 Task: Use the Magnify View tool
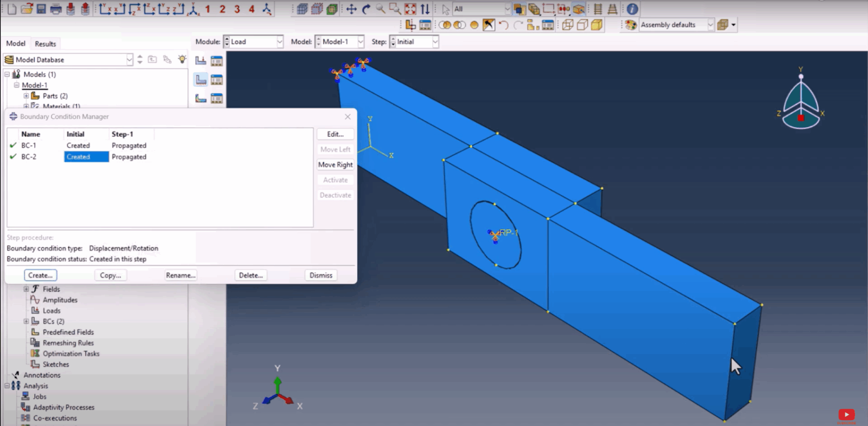tap(379, 8)
